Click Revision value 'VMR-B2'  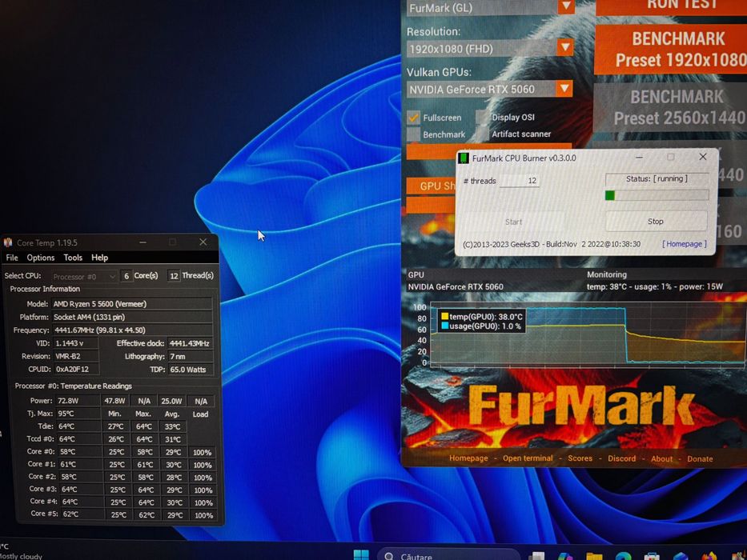point(76,356)
